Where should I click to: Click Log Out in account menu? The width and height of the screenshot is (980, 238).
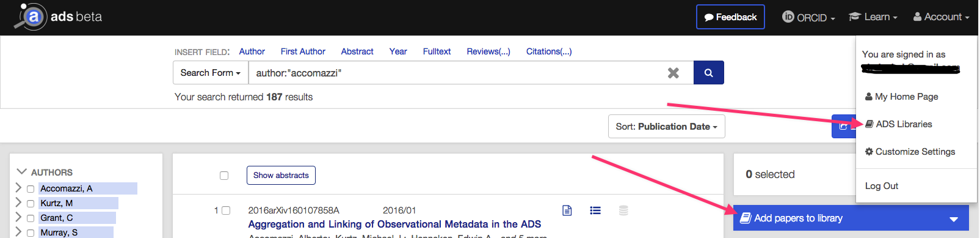[882, 186]
